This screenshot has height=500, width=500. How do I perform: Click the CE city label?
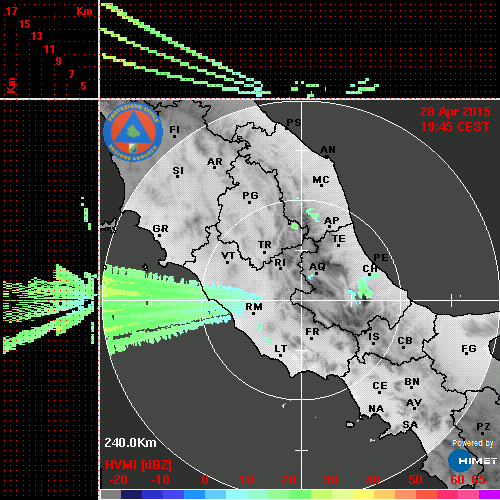(x=380, y=386)
